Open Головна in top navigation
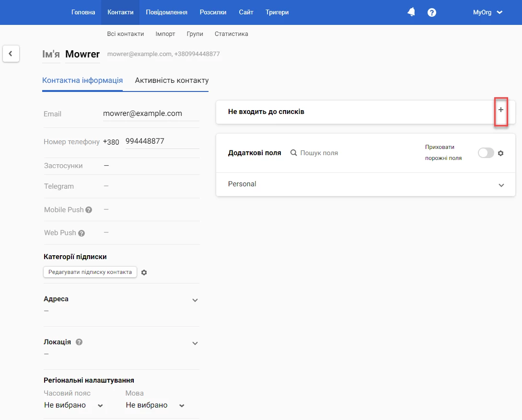 [x=83, y=12]
